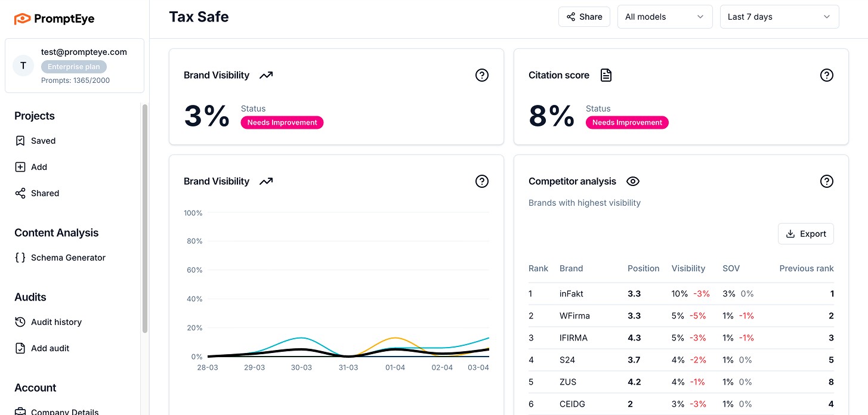
Task: Select the ZUS brand row
Action: (x=681, y=382)
